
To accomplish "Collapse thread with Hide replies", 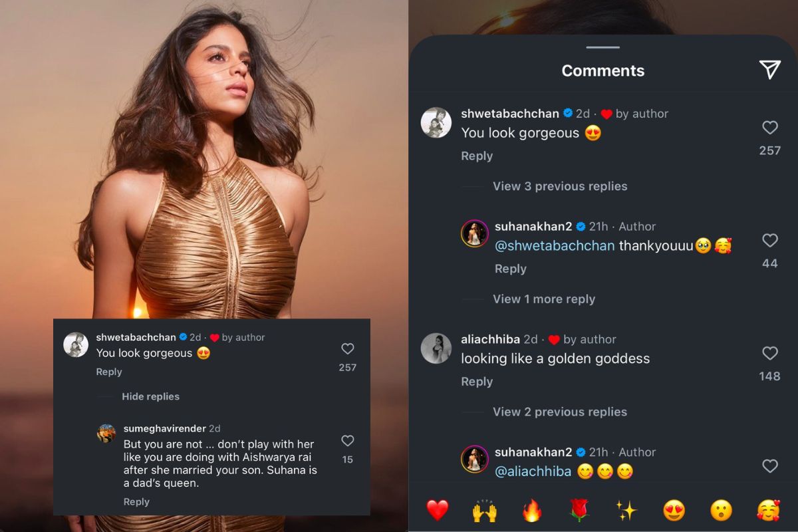I will (150, 396).
